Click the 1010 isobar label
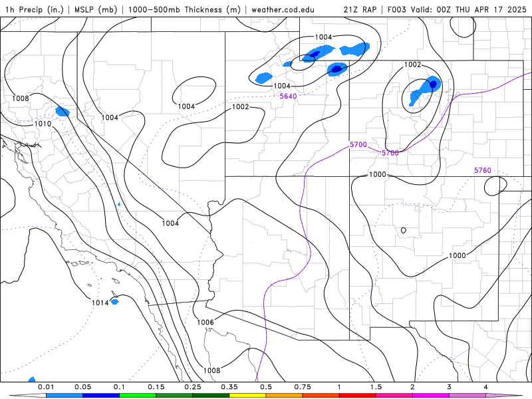The height and width of the screenshot is (399, 532). [43, 124]
